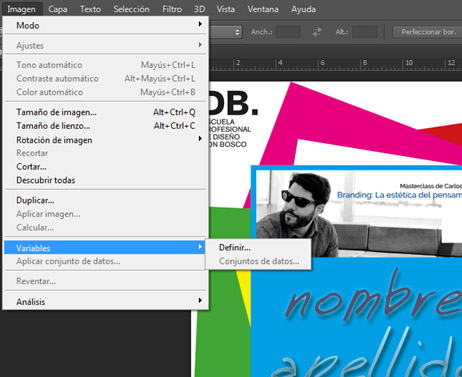Open the Capa menu
The width and height of the screenshot is (462, 377).
(x=58, y=9)
